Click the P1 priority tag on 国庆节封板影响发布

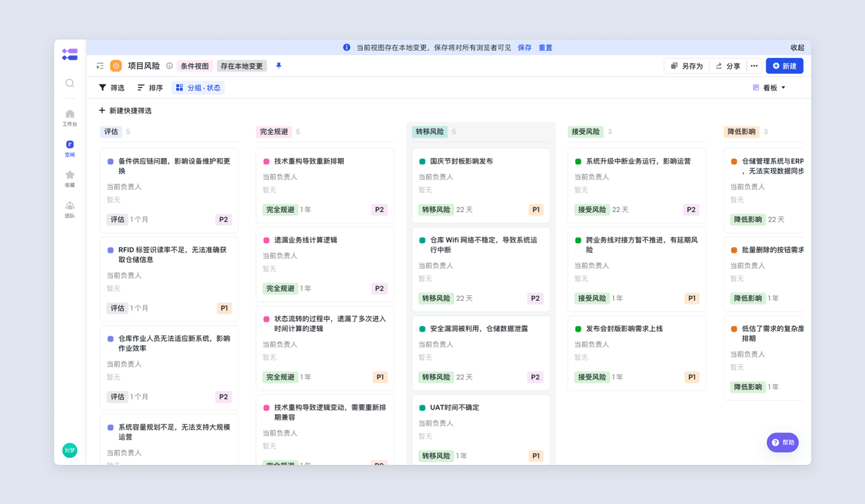536,210
